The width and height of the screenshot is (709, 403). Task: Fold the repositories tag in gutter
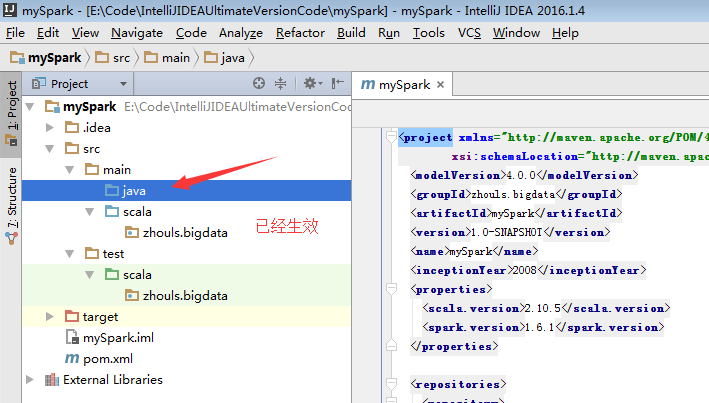pos(391,384)
